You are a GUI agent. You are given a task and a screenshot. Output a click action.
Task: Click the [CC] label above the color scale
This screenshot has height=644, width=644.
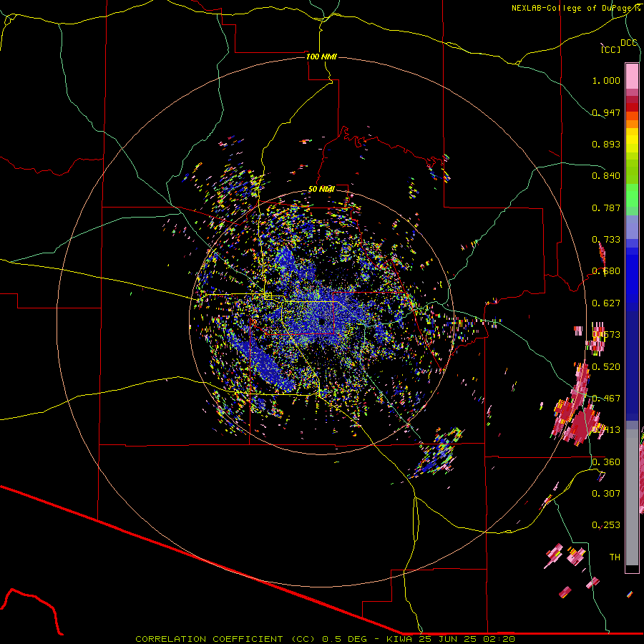point(610,49)
